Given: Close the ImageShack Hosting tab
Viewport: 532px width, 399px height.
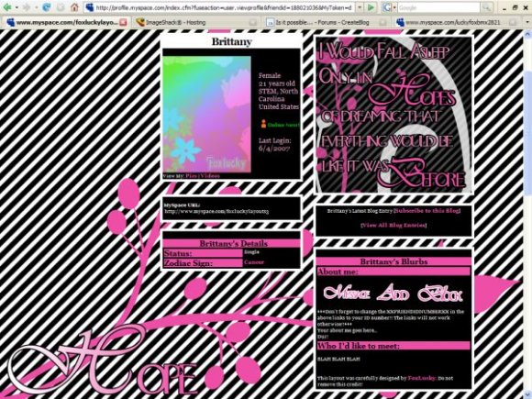Looking at the screenshot, I should point(253,22).
